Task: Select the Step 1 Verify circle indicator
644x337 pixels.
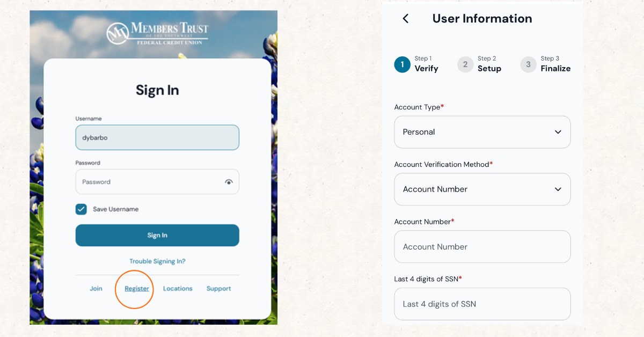Action: [402, 64]
